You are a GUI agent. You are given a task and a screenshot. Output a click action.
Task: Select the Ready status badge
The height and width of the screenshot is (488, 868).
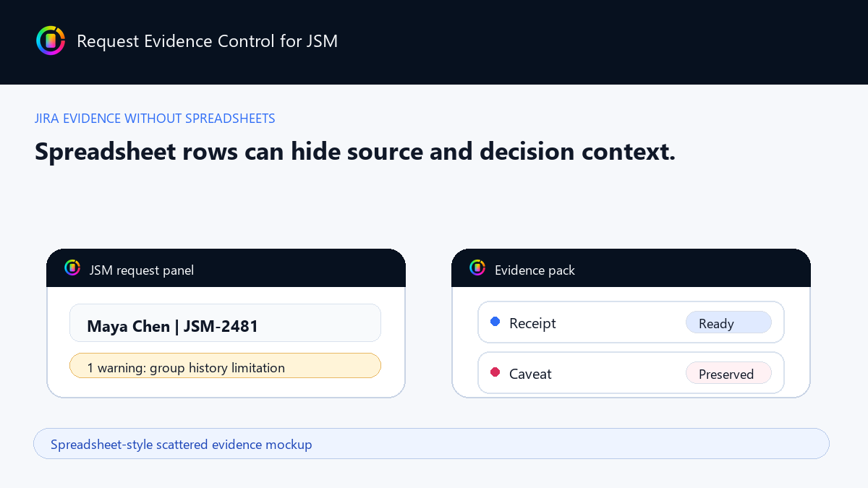tap(728, 323)
